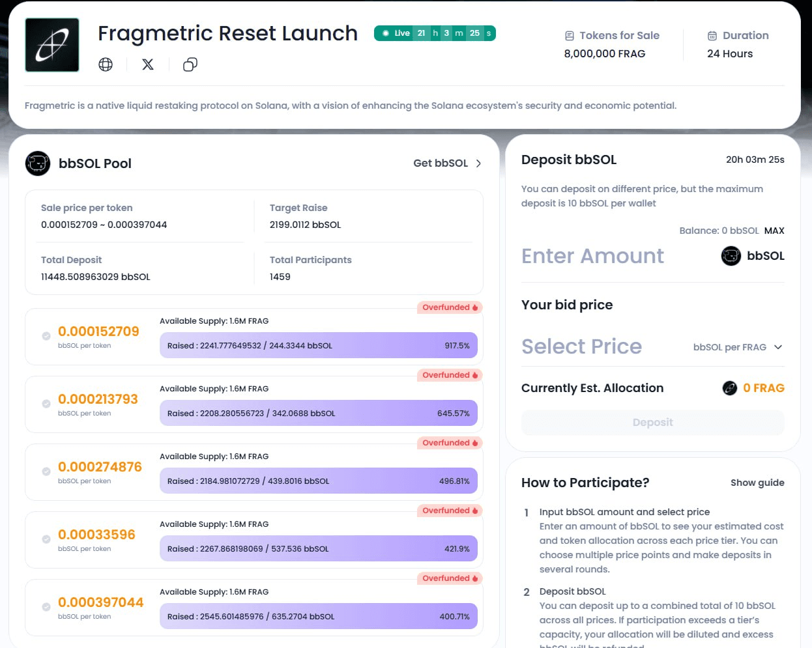The width and height of the screenshot is (812, 648).
Task: Click the Duration calendar icon
Action: click(x=712, y=36)
